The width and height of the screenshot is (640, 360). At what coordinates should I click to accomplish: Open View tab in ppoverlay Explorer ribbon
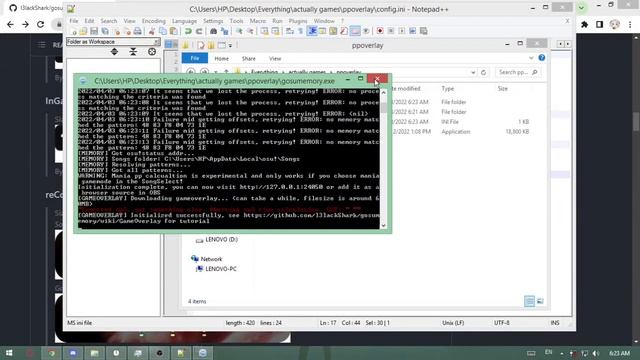click(275, 59)
